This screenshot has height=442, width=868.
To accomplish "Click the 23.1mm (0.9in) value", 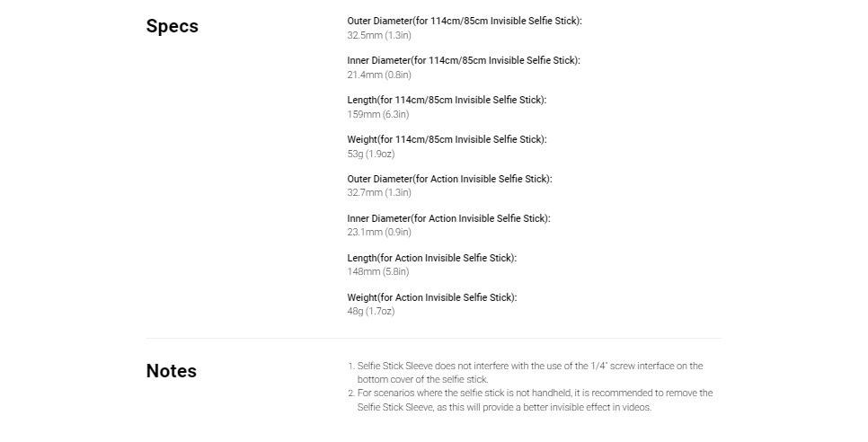I will pyautogui.click(x=379, y=233).
